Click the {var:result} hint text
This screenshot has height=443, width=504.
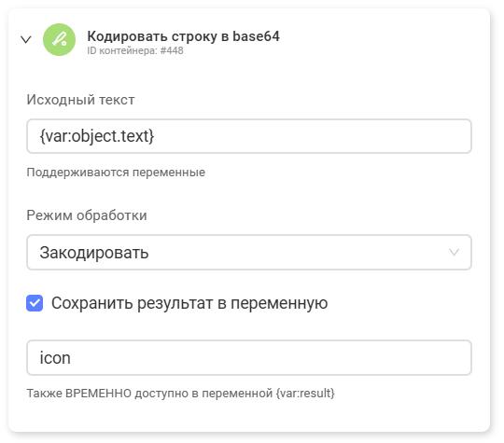305,393
